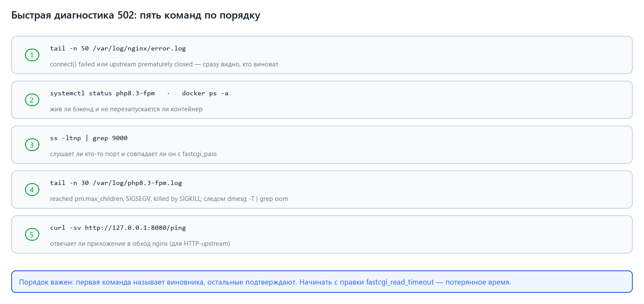Click the green circled number 2 badge

click(32, 100)
